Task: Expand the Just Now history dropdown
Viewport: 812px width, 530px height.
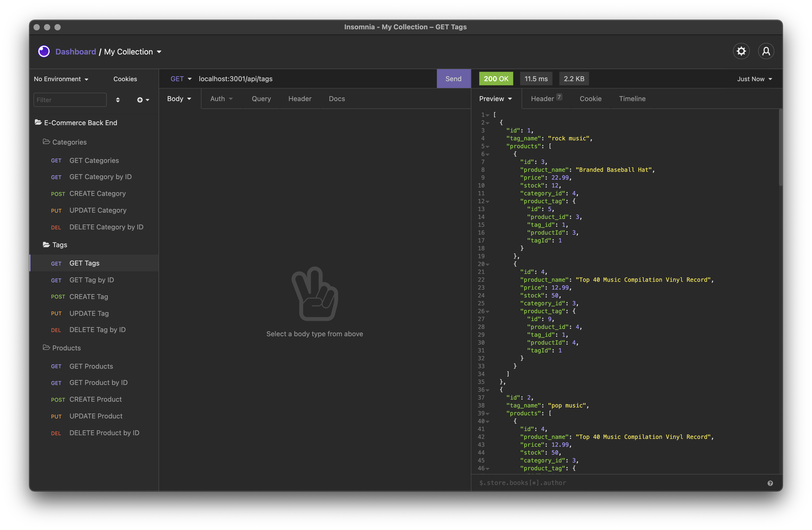Action: tap(754, 79)
